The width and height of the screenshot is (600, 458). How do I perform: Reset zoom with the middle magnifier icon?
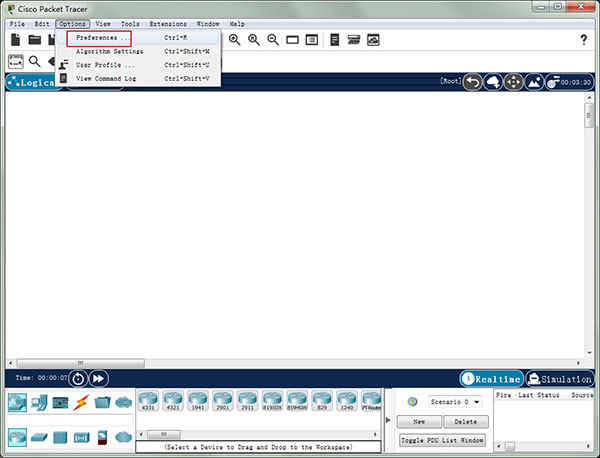pyautogui.click(x=254, y=40)
